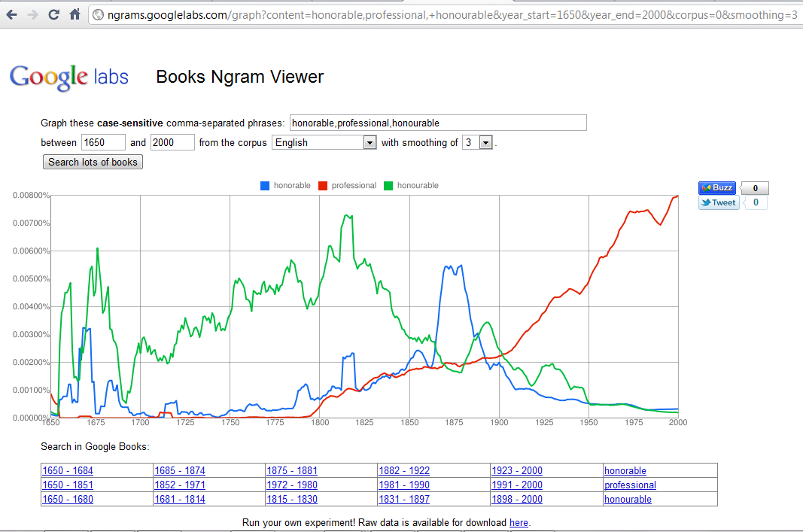The image size is (803, 532).
Task: Open the English corpus dropdown
Action: pyautogui.click(x=324, y=142)
